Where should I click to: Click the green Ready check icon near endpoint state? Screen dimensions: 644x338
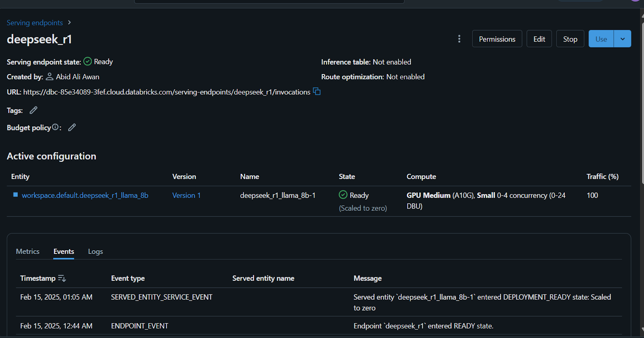coord(87,62)
